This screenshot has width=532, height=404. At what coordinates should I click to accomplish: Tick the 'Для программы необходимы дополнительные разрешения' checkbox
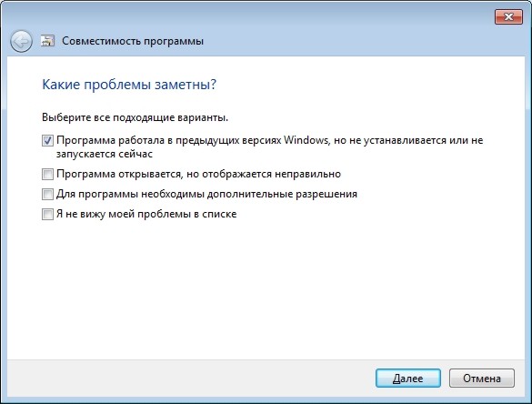[47, 194]
